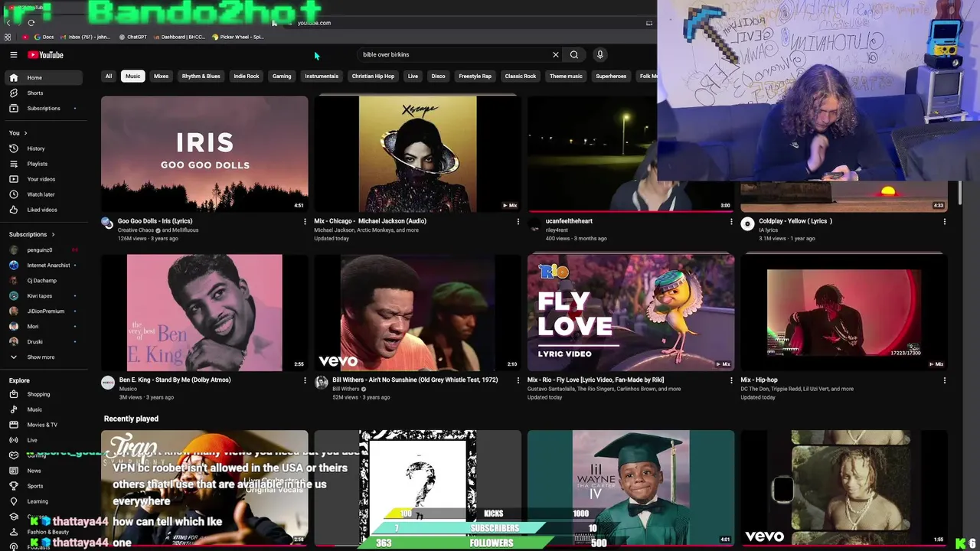The width and height of the screenshot is (980, 551).
Task: Expand the You section chevron
Action: (25, 133)
